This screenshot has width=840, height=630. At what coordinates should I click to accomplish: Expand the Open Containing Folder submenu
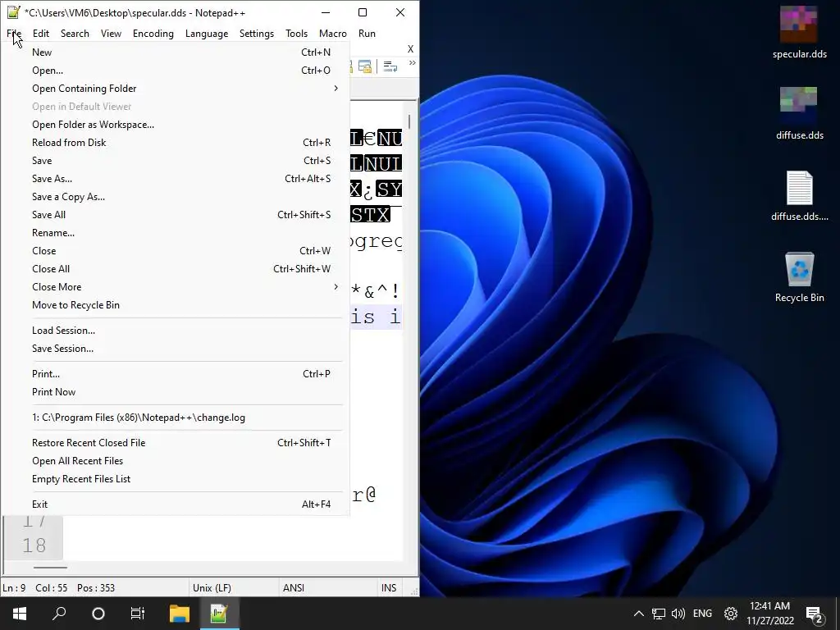[175, 89]
